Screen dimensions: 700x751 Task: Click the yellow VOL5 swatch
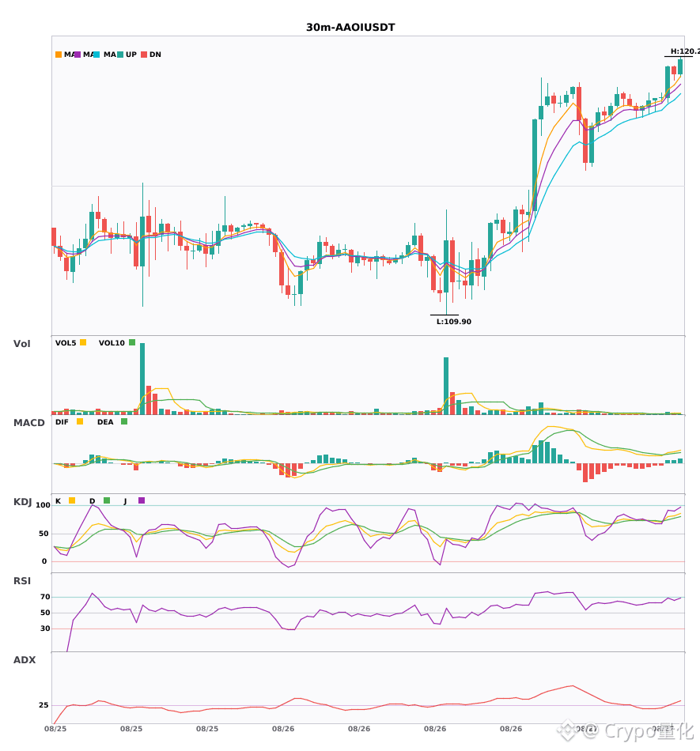(x=83, y=342)
